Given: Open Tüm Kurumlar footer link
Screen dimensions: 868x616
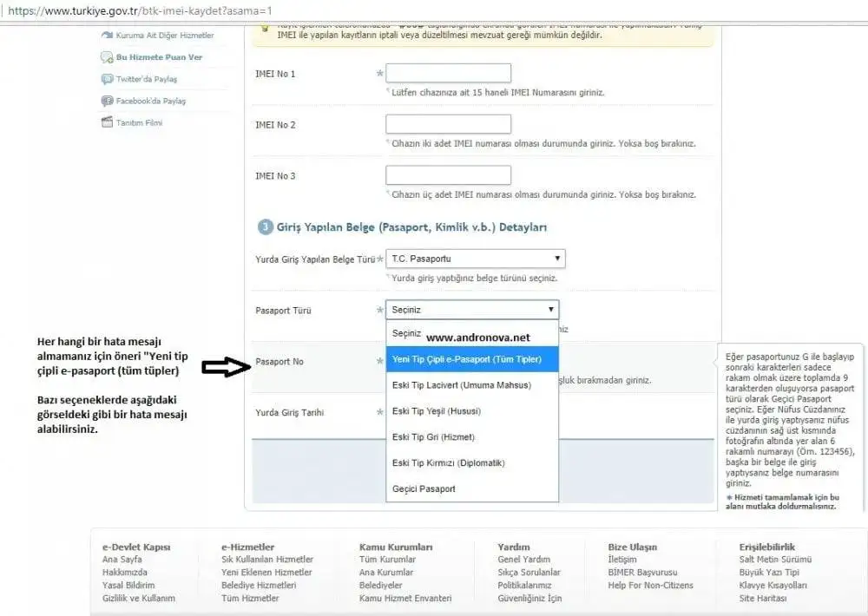Looking at the screenshot, I should click(x=387, y=560).
